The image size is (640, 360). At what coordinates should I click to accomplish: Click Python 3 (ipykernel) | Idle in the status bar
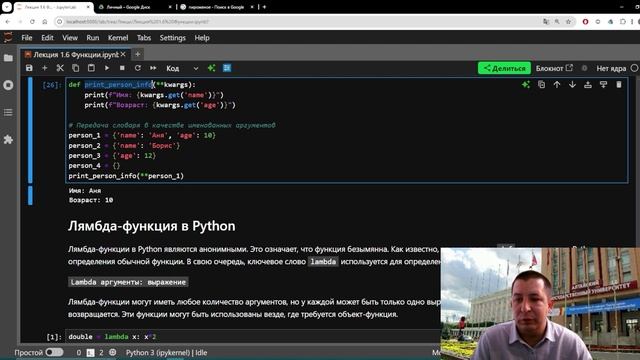point(167,352)
